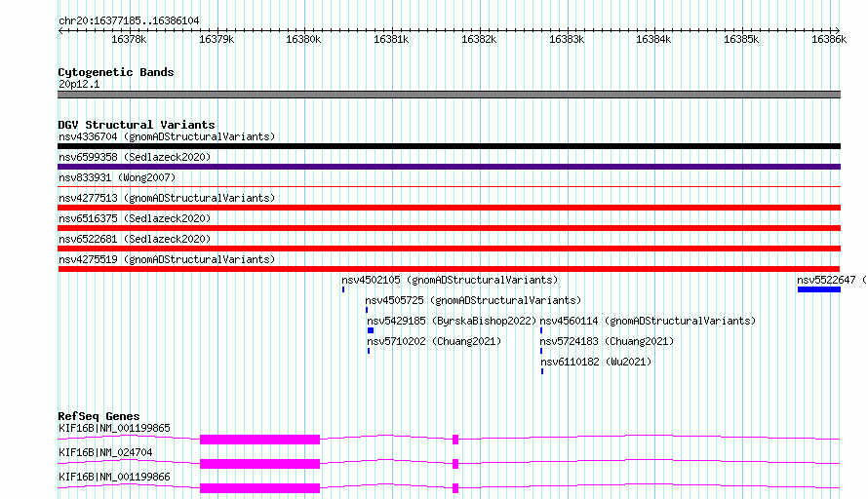Click the 16383k ruler label

pos(567,39)
